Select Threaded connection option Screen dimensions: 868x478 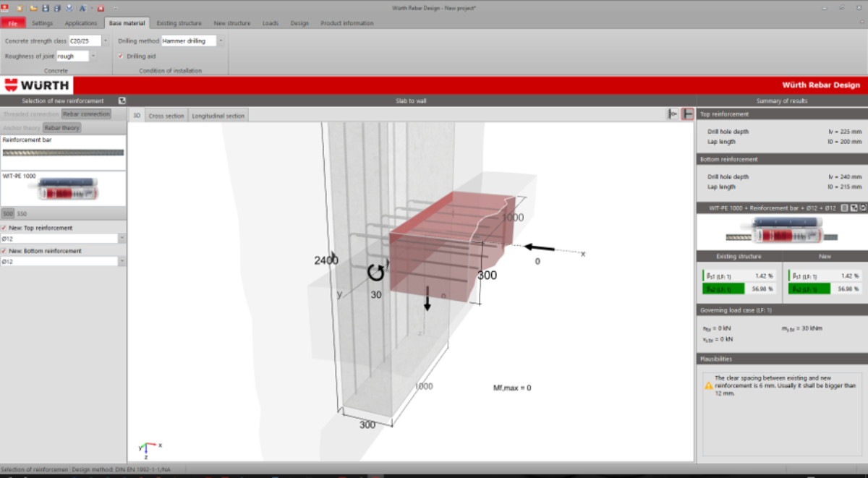click(x=30, y=114)
